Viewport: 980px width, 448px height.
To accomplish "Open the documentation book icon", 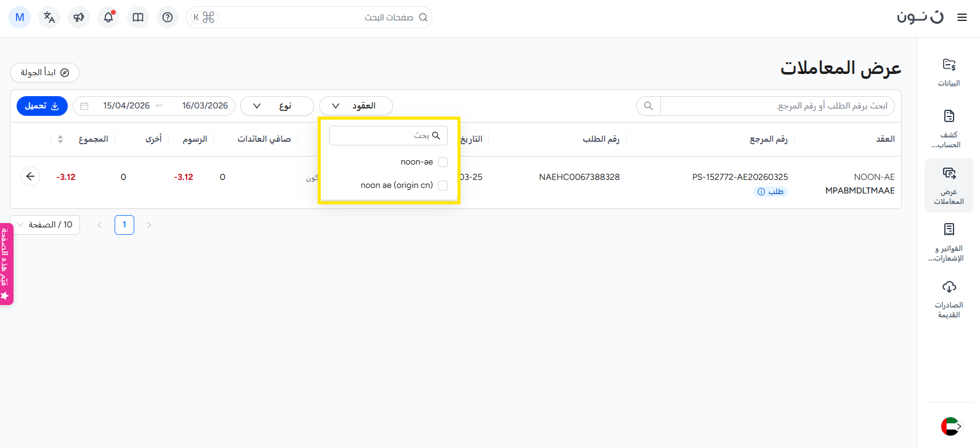I will coord(138,17).
